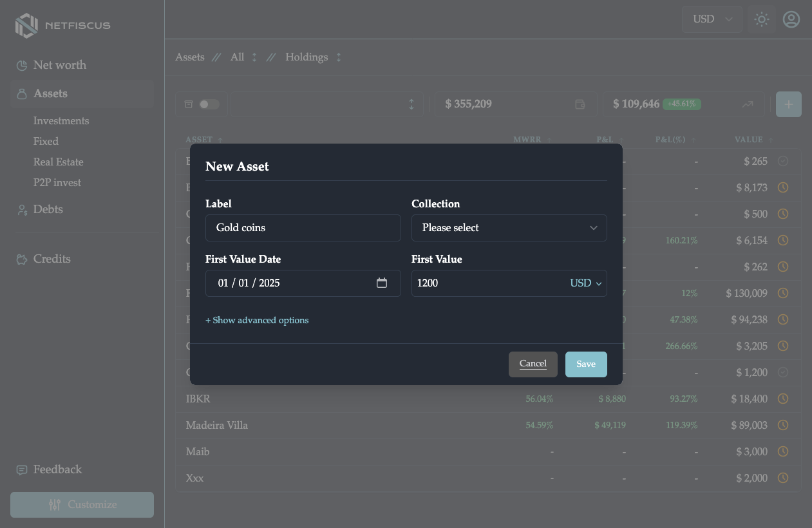812x528 pixels.
Task: Open the USD currency selector in the top bar
Action: [712, 19]
